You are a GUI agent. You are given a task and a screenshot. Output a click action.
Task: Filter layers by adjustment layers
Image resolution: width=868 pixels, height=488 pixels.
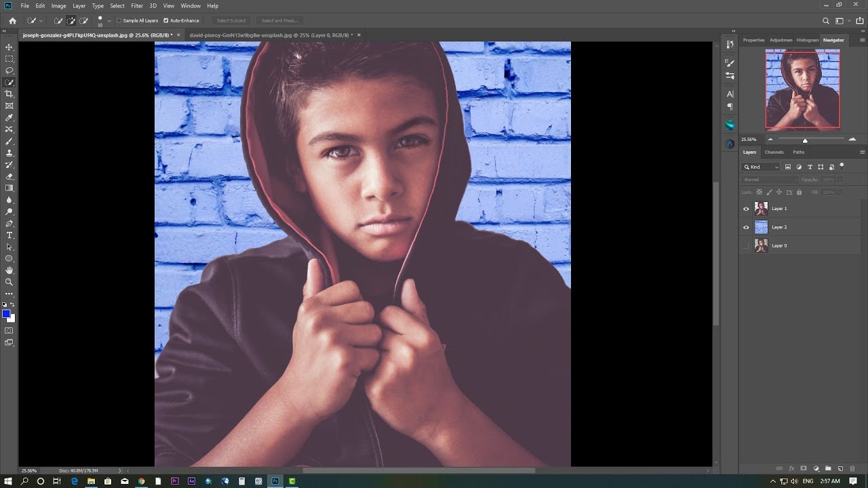coord(799,167)
